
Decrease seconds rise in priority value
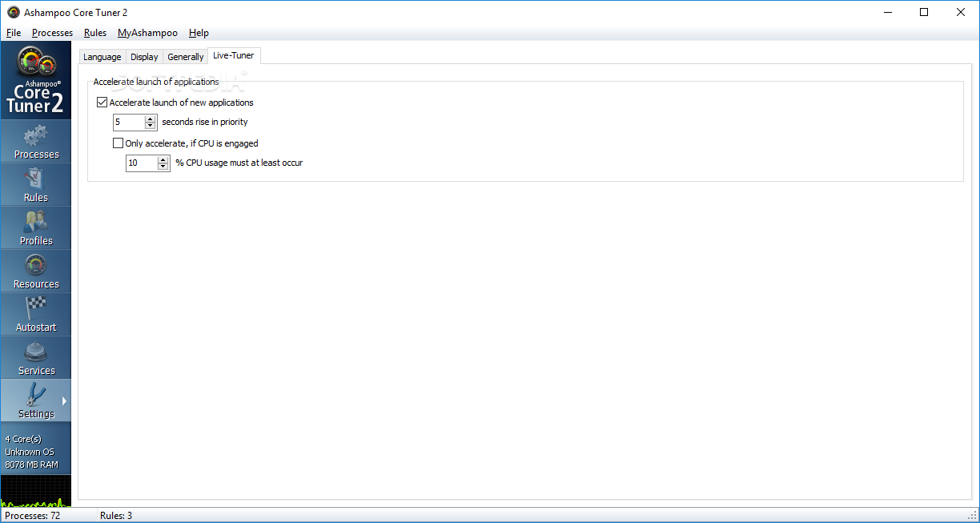coord(150,126)
